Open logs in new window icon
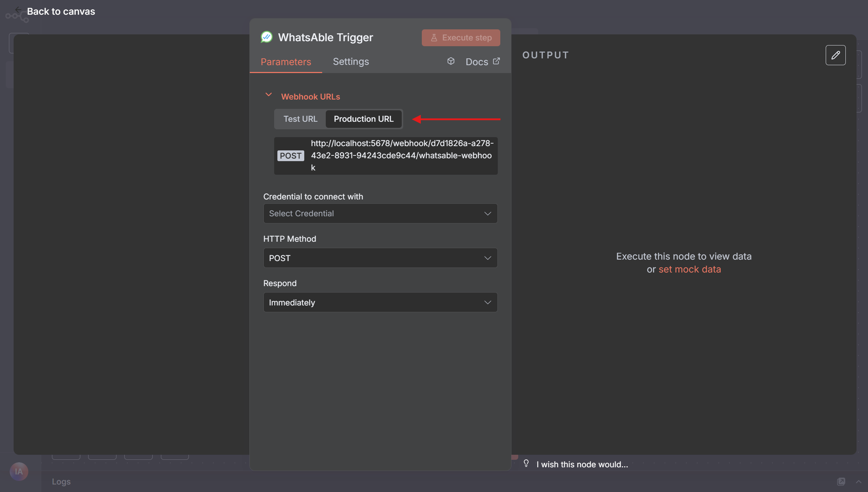 point(841,482)
